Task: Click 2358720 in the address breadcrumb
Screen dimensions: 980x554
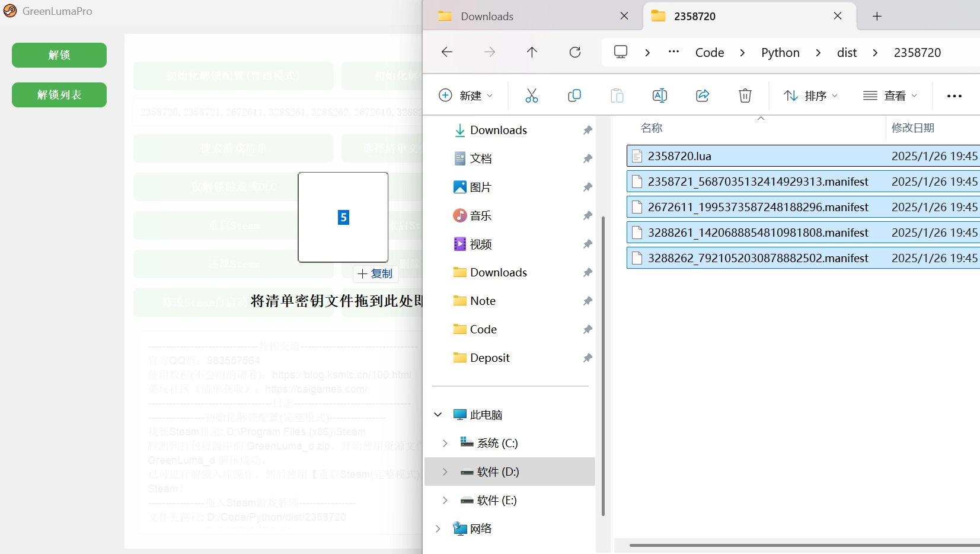Action: 917,53
